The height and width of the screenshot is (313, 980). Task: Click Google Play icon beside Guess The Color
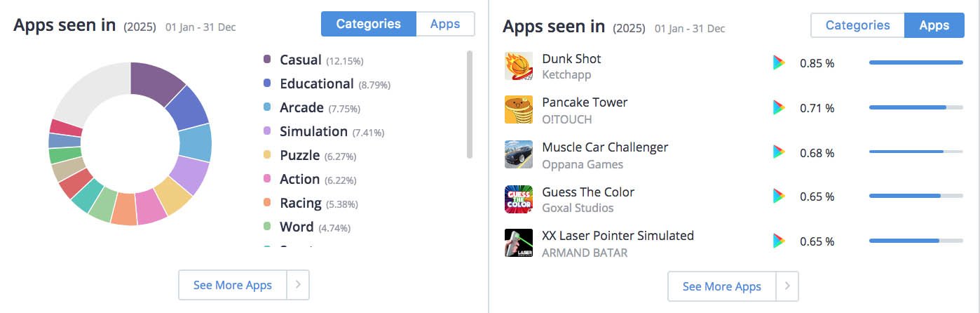[x=779, y=196]
